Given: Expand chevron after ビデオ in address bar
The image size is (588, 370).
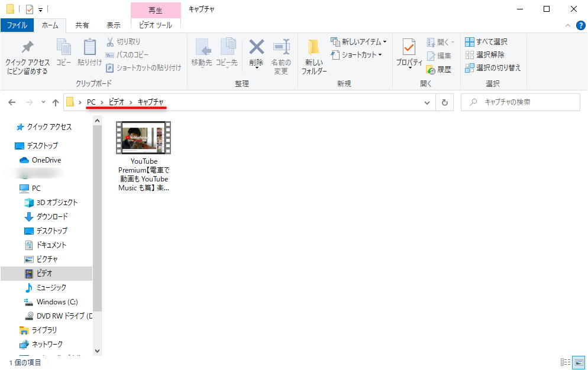Looking at the screenshot, I should pyautogui.click(x=131, y=102).
